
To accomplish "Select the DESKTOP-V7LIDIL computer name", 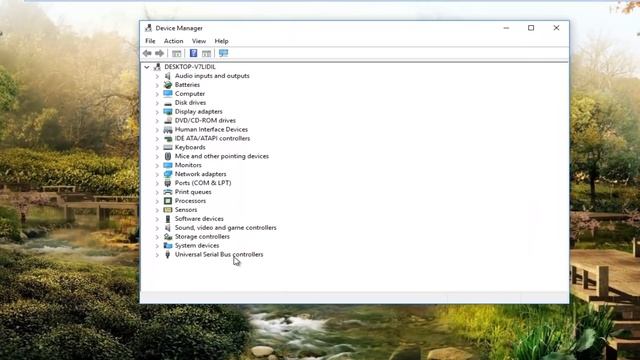I will pyautogui.click(x=190, y=67).
